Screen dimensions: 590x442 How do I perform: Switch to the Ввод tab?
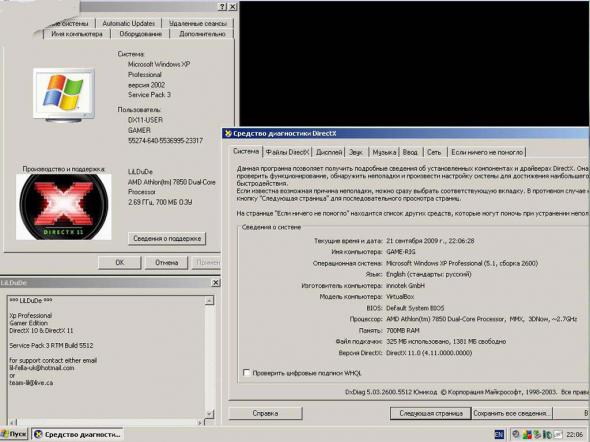pyautogui.click(x=410, y=152)
